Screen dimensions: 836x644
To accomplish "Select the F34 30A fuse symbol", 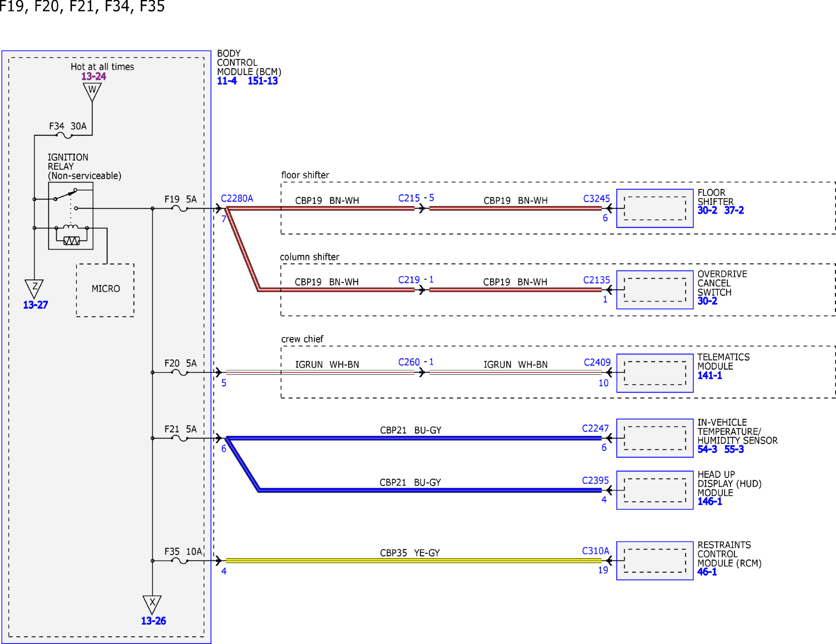I will (x=64, y=135).
